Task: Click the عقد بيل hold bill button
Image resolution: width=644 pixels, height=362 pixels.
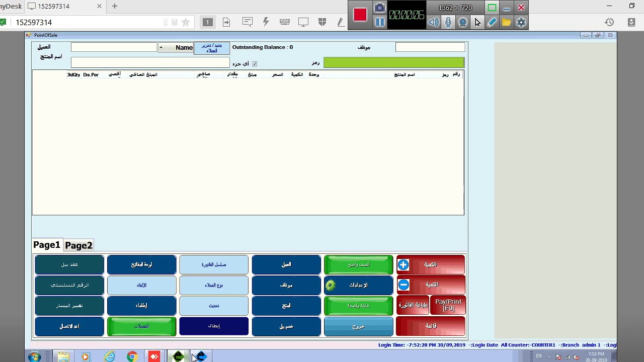Action: point(69,264)
